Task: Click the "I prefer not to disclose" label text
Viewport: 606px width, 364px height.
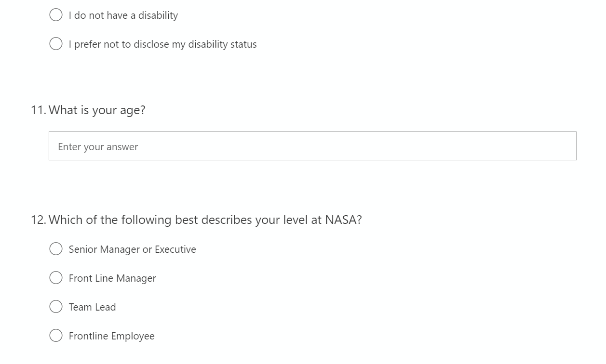Action: [162, 44]
